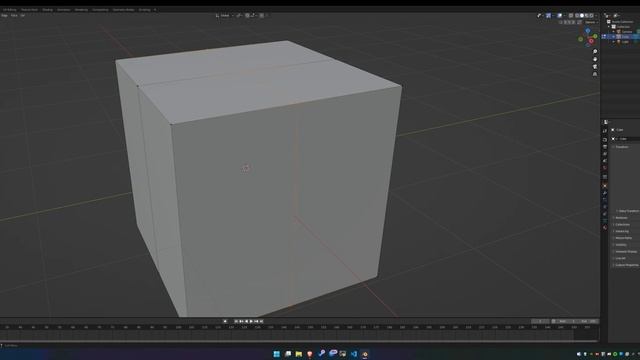Open the View Layer properties tab
Screen dimensions: 640x360
(605, 153)
